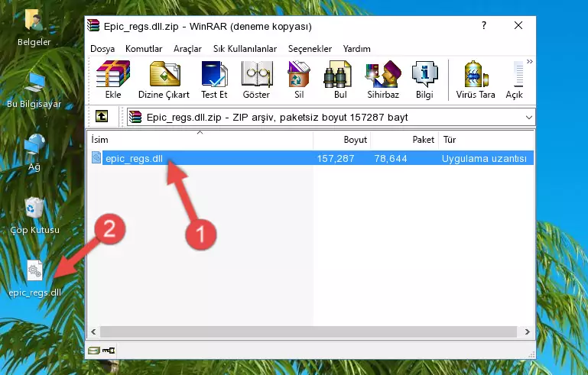Open the Yardım menu
588x375 pixels.
pyautogui.click(x=356, y=49)
